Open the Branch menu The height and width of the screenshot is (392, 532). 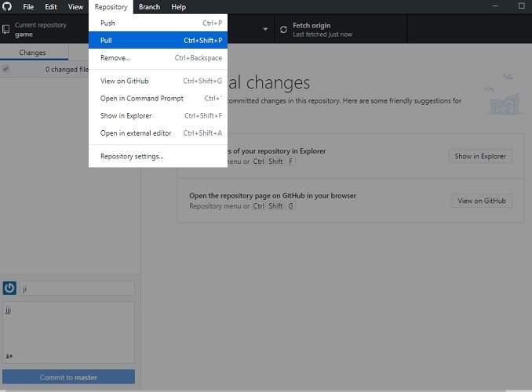(x=149, y=7)
